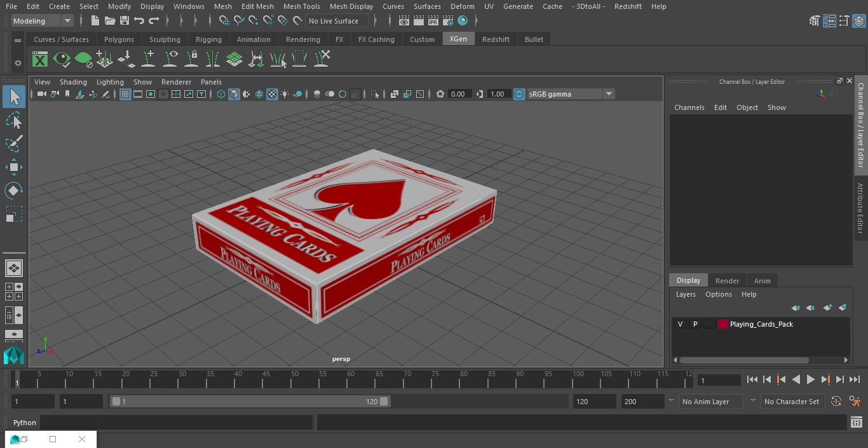868x448 pixels.
Task: Click the current frame number field
Action: [x=719, y=380]
